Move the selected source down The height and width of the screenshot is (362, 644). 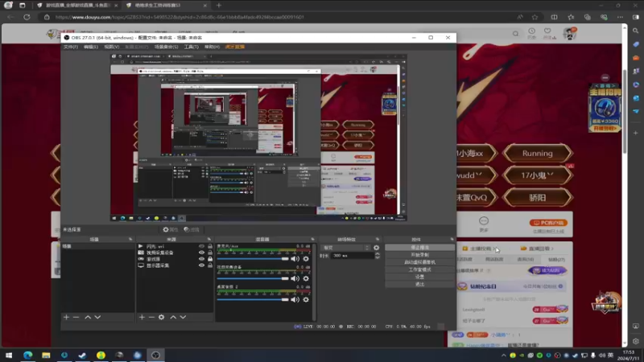183,317
